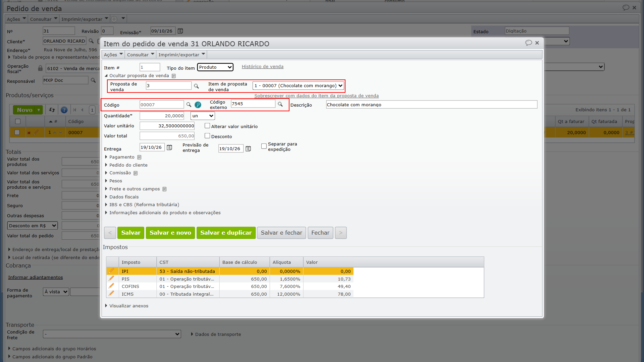
Task: Open the Tipo do item dropdown
Action: tap(215, 67)
